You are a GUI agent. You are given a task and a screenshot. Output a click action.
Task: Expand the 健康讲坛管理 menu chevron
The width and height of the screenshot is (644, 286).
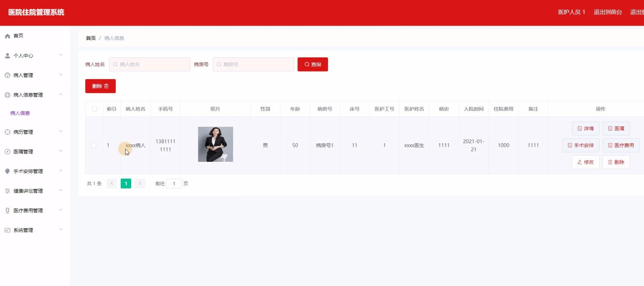[x=61, y=191]
